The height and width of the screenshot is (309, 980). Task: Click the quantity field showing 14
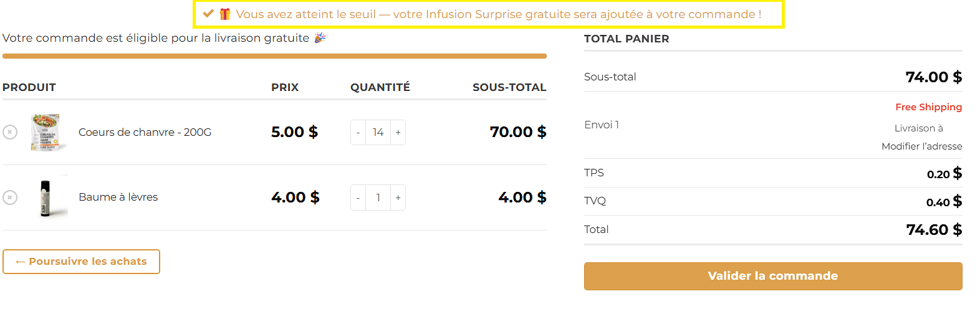(x=378, y=132)
